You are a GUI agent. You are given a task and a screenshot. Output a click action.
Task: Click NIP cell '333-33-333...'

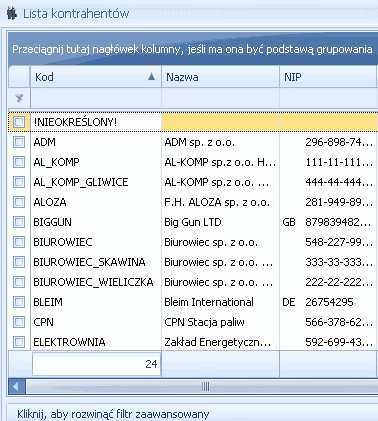(x=329, y=262)
